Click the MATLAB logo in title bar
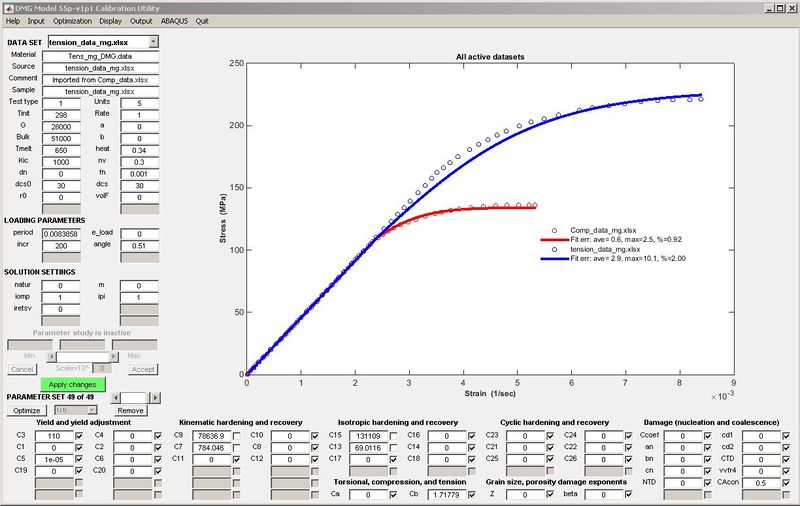 (8, 7)
